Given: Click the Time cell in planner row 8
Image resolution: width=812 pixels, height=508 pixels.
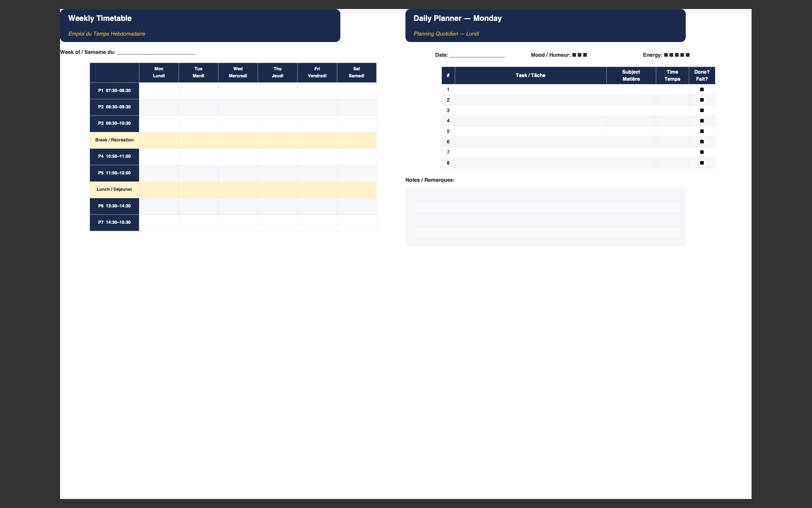Looking at the screenshot, I should 672,163.
